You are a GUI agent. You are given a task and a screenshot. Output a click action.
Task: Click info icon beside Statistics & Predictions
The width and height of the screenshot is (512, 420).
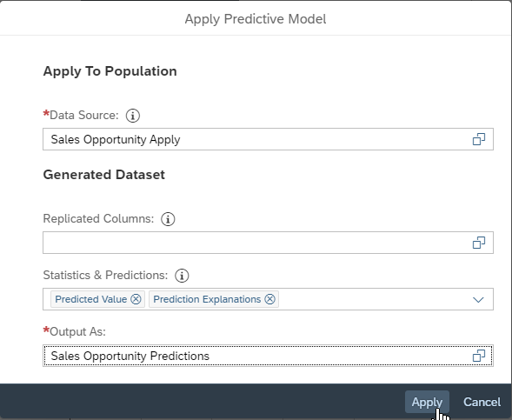click(x=182, y=276)
